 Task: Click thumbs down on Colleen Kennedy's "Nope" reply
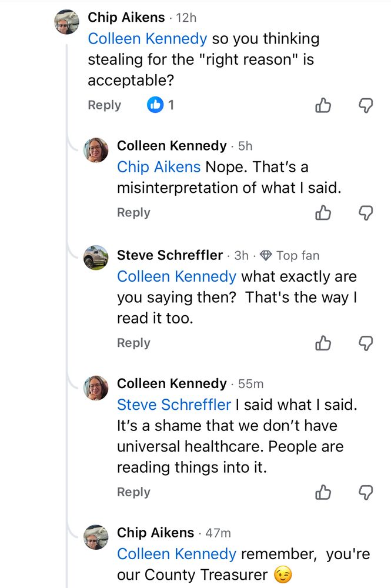[365, 213]
